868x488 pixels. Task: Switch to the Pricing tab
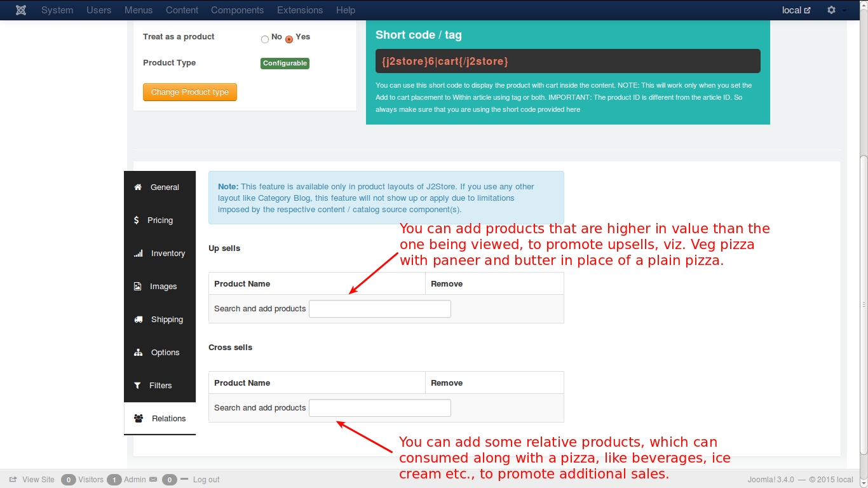click(x=159, y=220)
